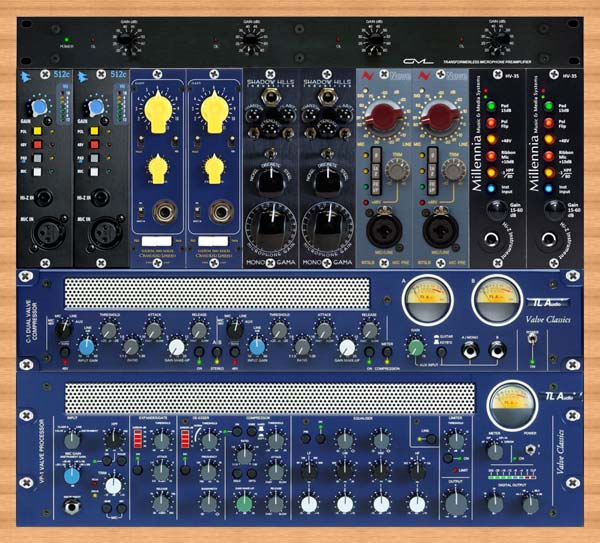Turn the Meter selector knob on the VP-1

495,452
